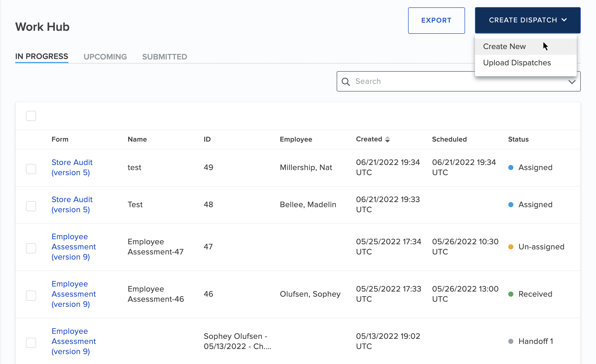Click the Received status text
This screenshot has width=596, height=364.
tap(535, 294)
